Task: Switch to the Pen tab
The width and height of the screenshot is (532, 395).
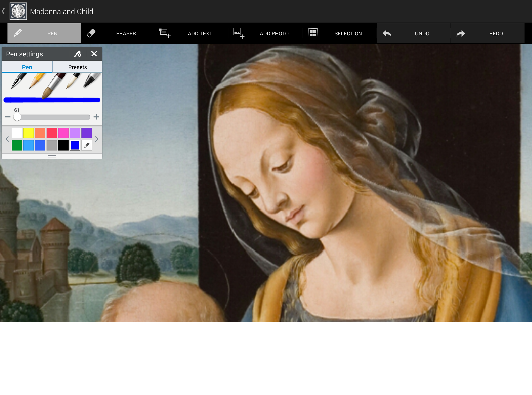Action: point(27,67)
